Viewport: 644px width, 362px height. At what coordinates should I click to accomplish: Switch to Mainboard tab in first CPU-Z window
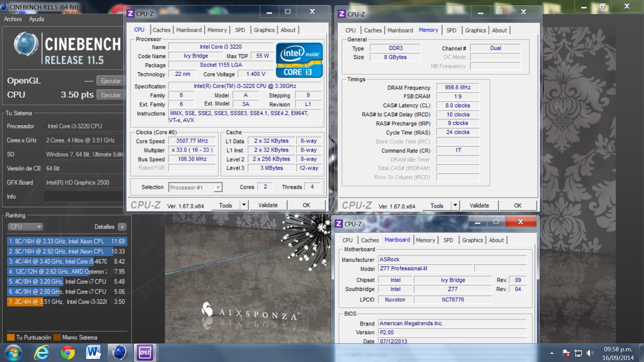click(x=189, y=30)
